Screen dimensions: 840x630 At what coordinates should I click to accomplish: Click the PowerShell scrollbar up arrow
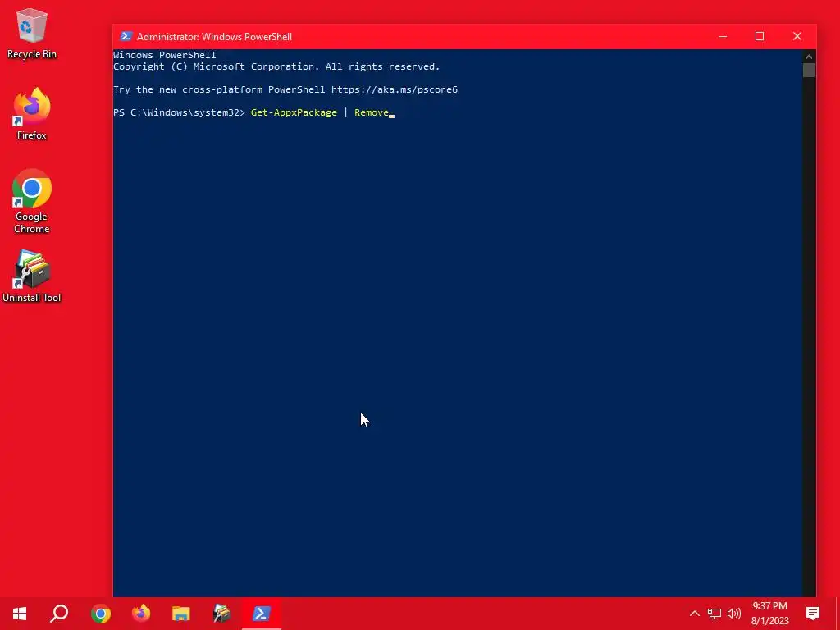809,57
